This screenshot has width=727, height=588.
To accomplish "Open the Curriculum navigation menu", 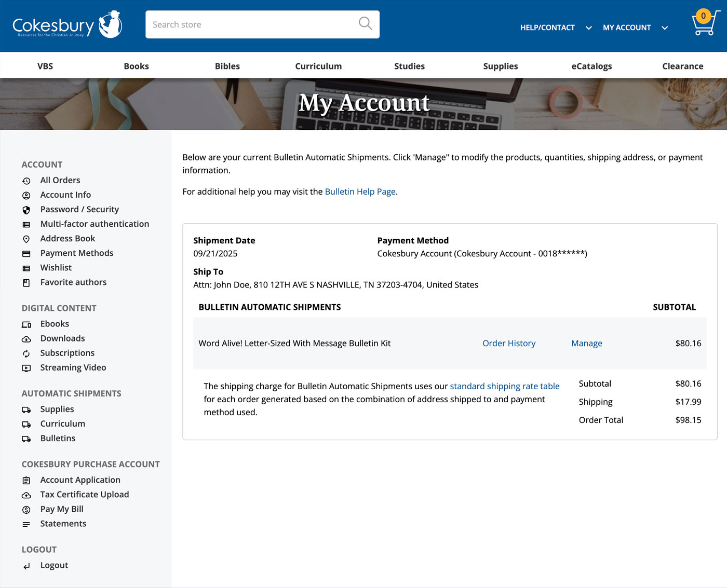I will pos(318,66).
